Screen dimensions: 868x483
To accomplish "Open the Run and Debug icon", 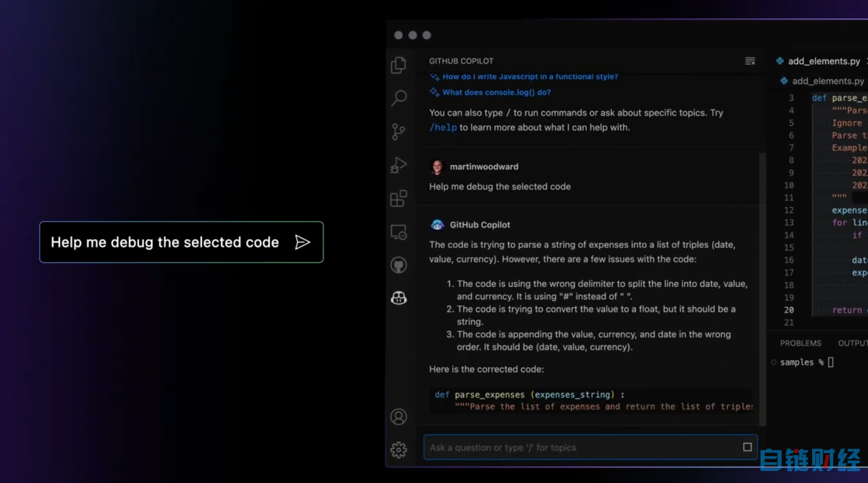I will 399,165.
